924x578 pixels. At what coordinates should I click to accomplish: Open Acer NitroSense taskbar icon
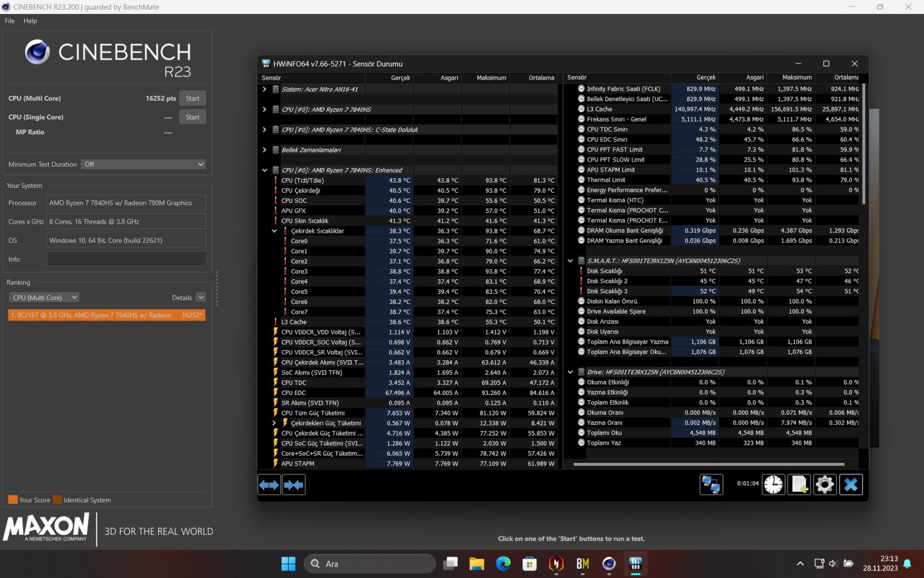coord(556,564)
